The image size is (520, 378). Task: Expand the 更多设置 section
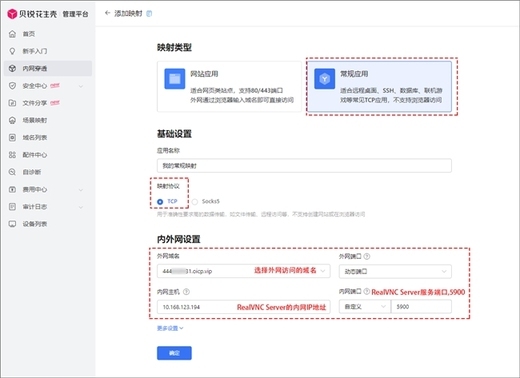pos(170,328)
